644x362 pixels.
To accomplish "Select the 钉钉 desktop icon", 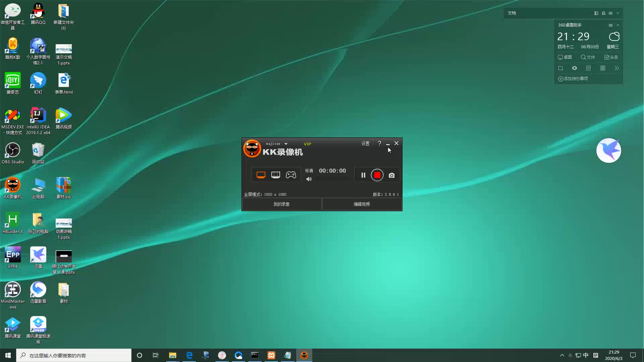I will coord(38,83).
